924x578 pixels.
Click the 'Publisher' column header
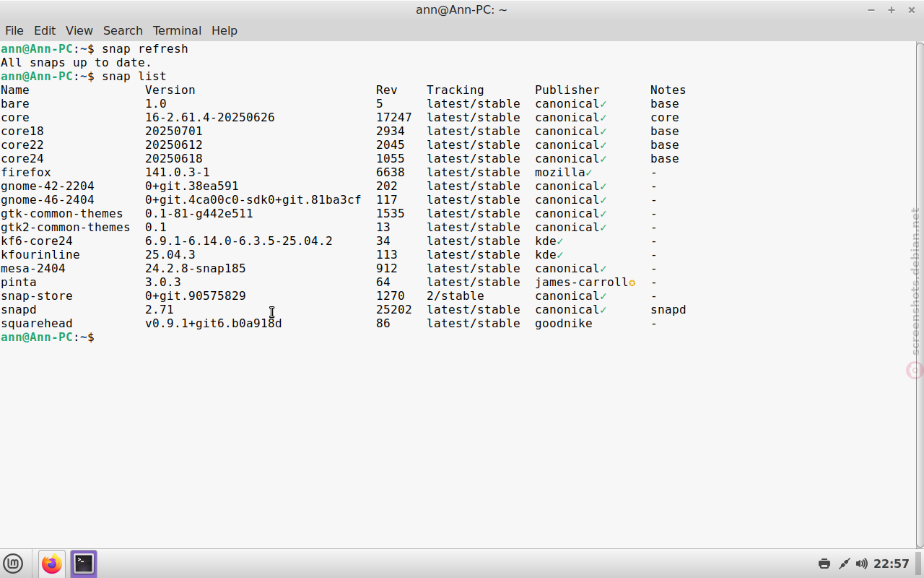[x=567, y=90]
